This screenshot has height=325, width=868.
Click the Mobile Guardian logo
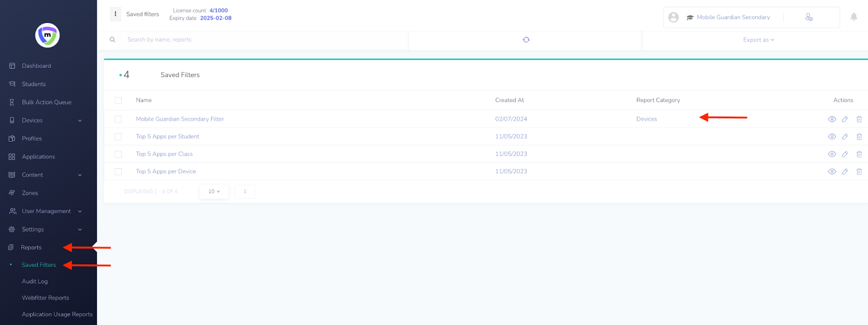[x=47, y=35]
